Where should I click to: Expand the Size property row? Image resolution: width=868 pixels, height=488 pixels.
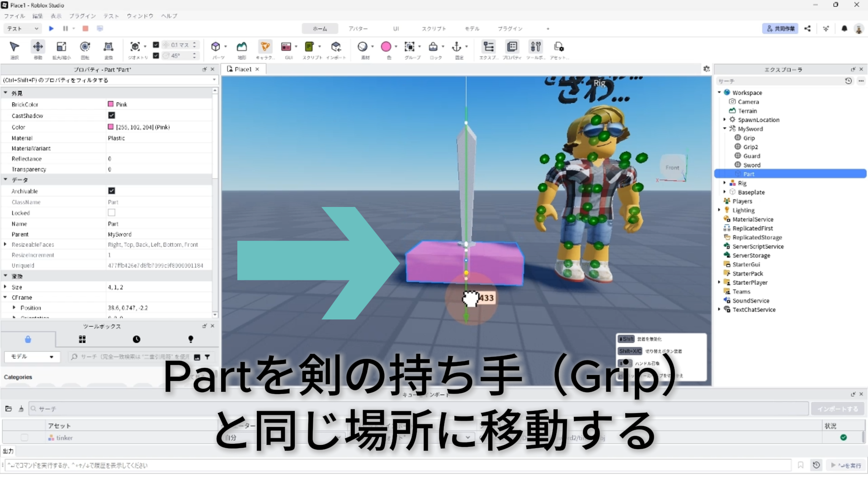[5, 287]
